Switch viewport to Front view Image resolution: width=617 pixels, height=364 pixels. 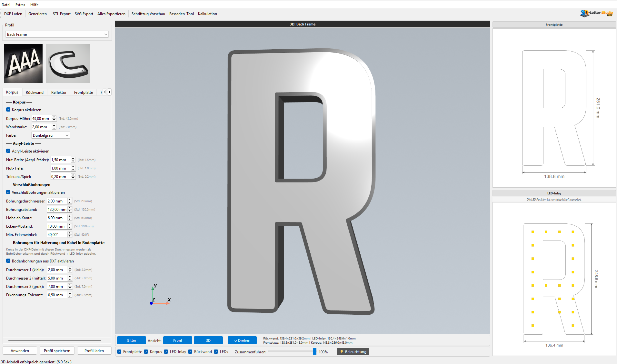coord(177,340)
